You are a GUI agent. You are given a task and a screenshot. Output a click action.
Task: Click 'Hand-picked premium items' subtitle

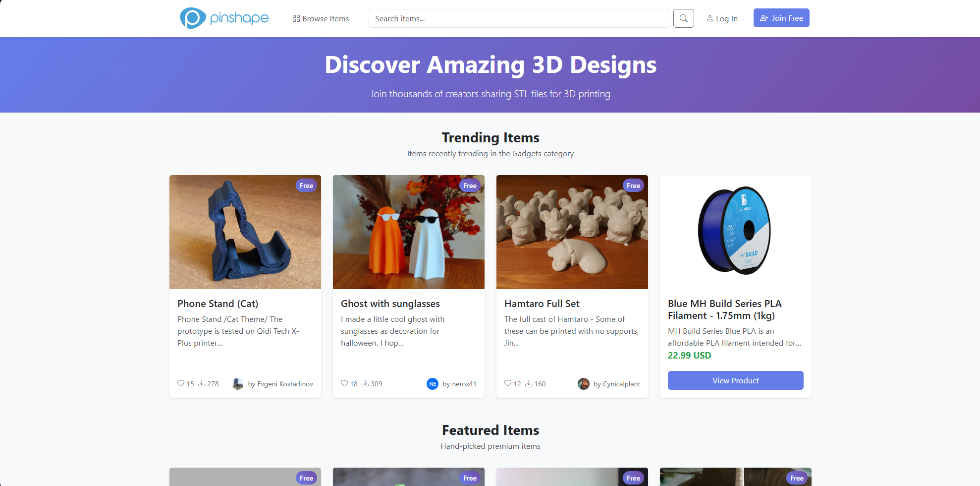(x=490, y=446)
